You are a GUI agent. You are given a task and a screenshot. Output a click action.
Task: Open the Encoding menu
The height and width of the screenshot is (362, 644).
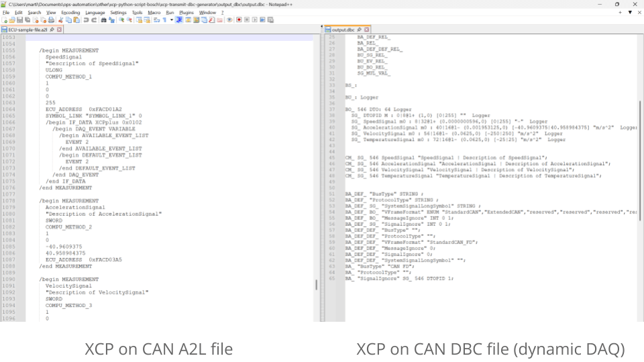click(70, 13)
